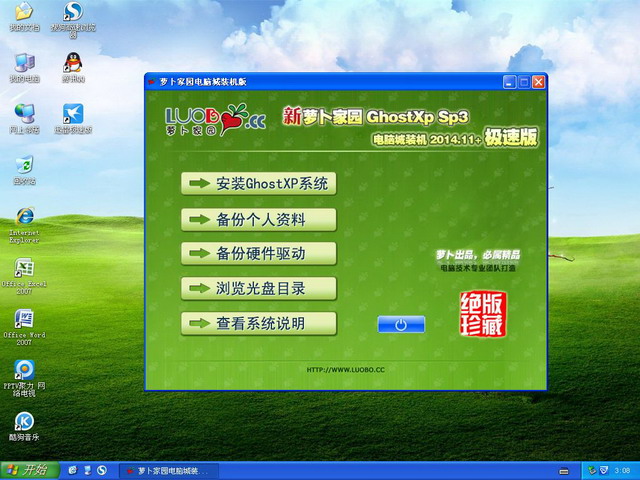Maximize the 萝卜家园 installer window
This screenshot has width=640, height=480.
(x=524, y=82)
